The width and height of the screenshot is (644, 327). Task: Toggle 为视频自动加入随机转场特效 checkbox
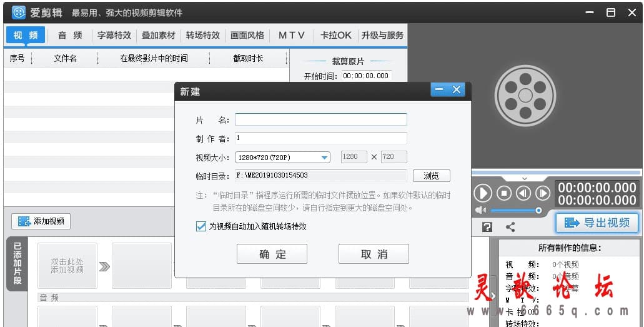201,226
